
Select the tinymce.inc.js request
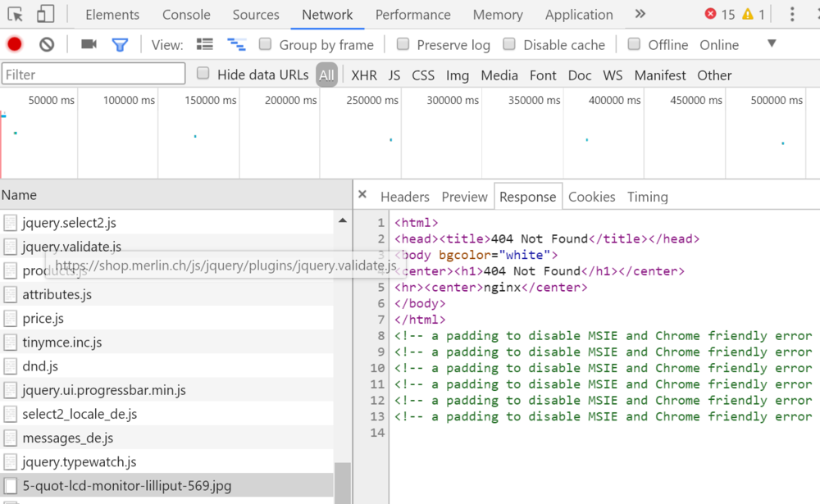coord(62,343)
